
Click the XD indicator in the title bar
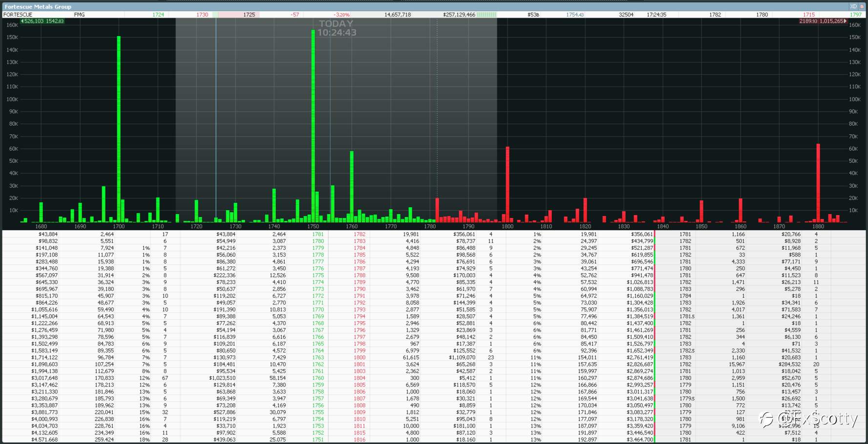[853, 6]
